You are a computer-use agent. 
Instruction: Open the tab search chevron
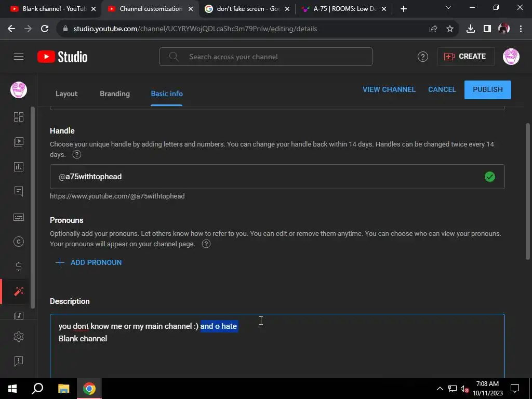point(448,7)
